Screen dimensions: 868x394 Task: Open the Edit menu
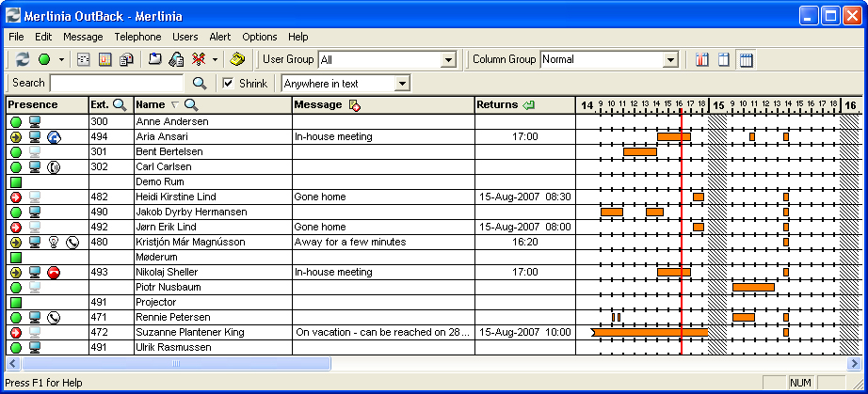pos(43,37)
